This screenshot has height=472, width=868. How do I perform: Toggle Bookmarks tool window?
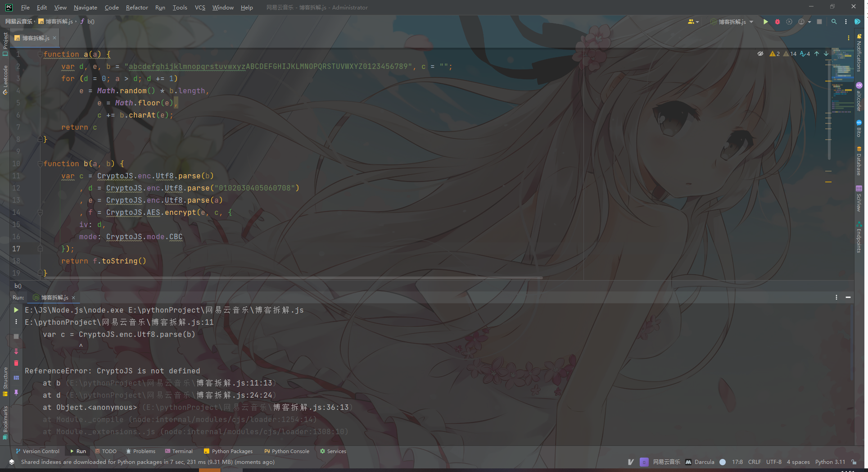pyautogui.click(x=5, y=422)
